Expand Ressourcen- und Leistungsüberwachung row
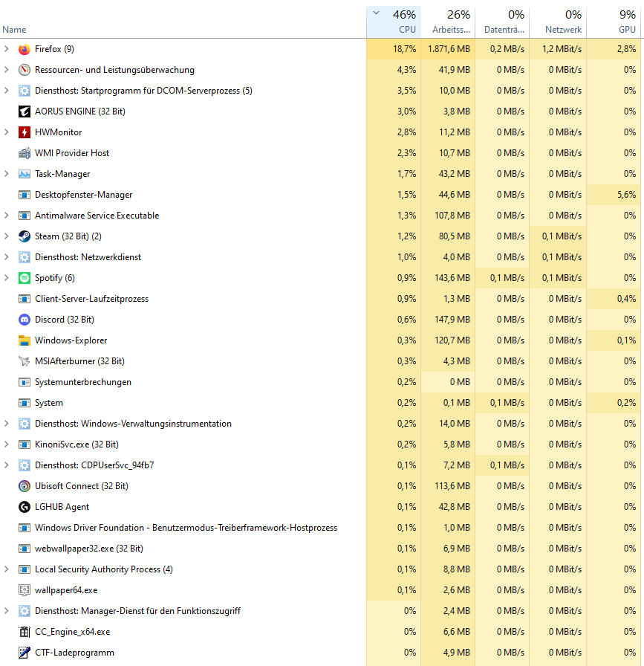The image size is (644, 666). pos(7,70)
